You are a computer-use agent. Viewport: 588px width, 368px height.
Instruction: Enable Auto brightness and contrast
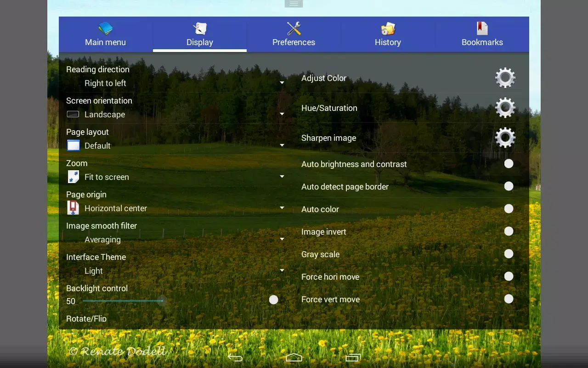509,163
